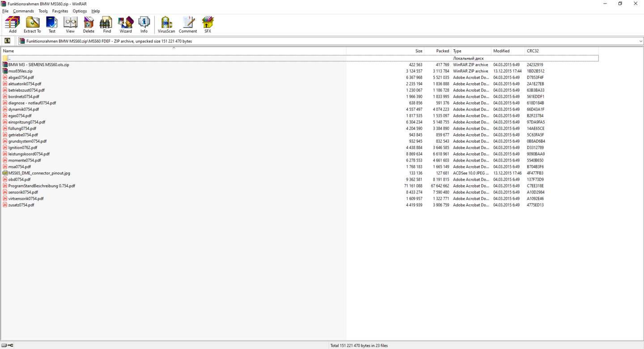
Task: Sort by CRC32 column header
Action: pyautogui.click(x=561, y=51)
